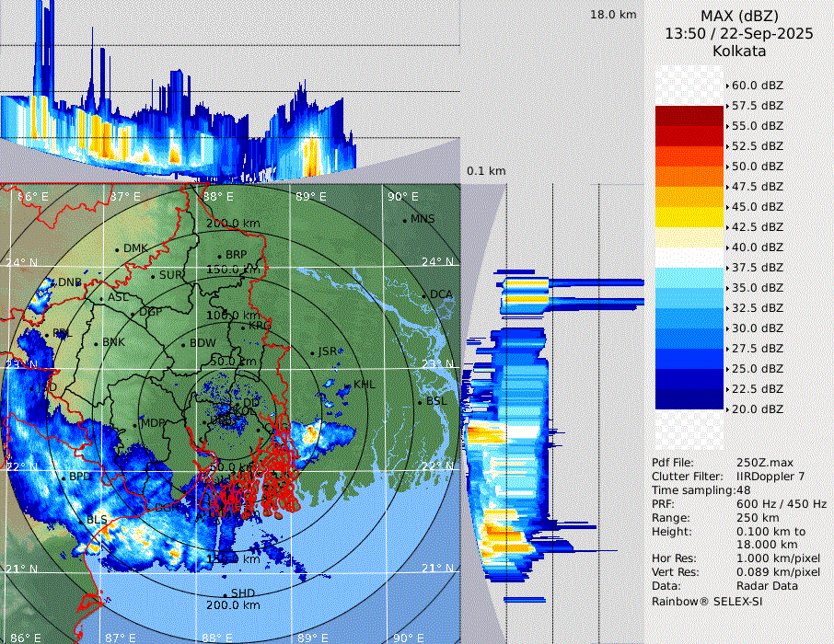Click the DMK station marker

point(117,249)
